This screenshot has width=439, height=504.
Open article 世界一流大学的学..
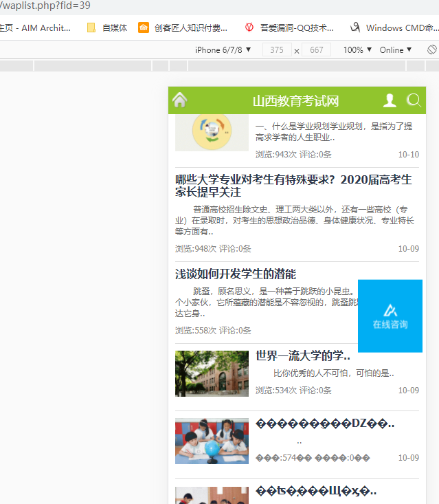click(x=303, y=356)
